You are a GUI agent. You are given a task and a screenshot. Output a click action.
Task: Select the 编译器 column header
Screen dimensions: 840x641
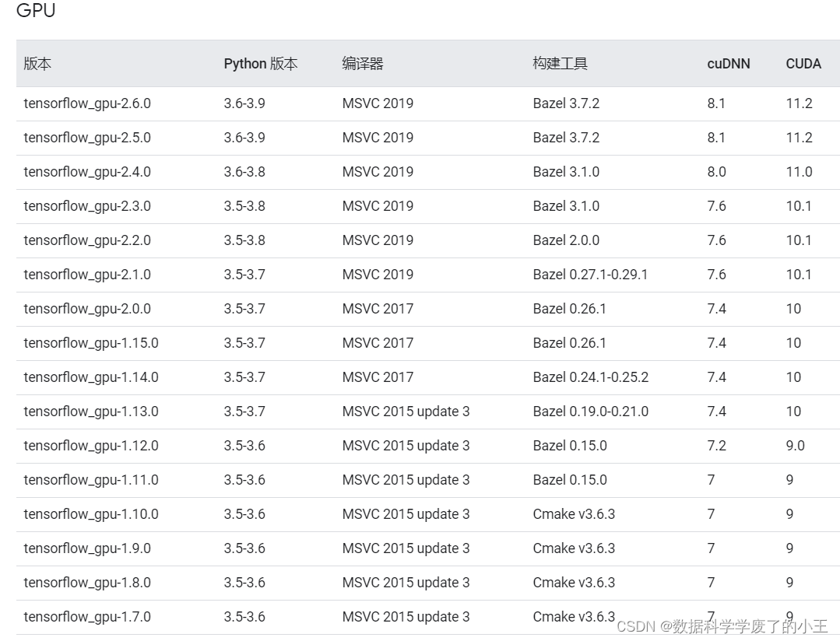[363, 64]
